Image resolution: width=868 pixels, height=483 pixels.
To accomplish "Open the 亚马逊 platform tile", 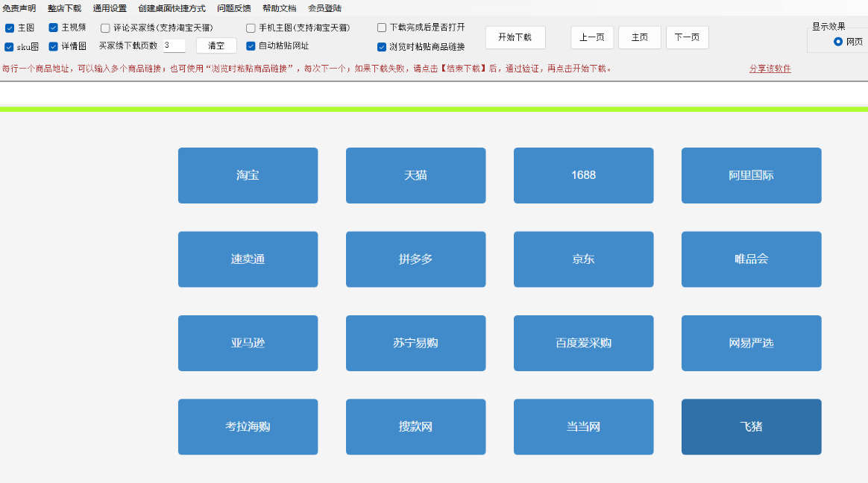I will [x=248, y=343].
